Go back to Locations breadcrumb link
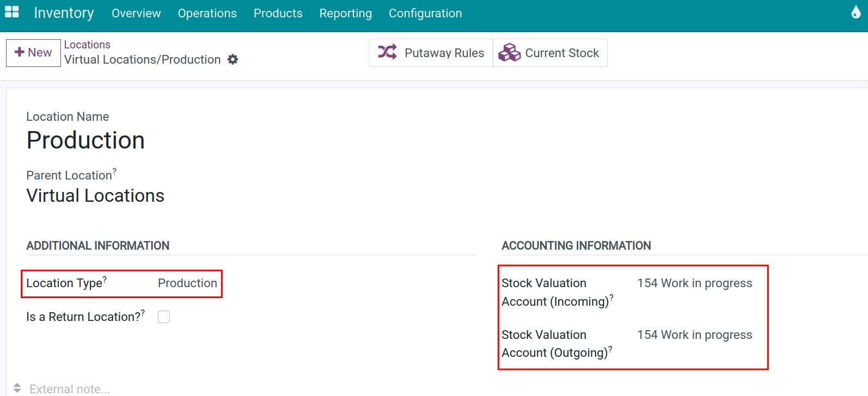This screenshot has width=868, height=396. tap(87, 45)
